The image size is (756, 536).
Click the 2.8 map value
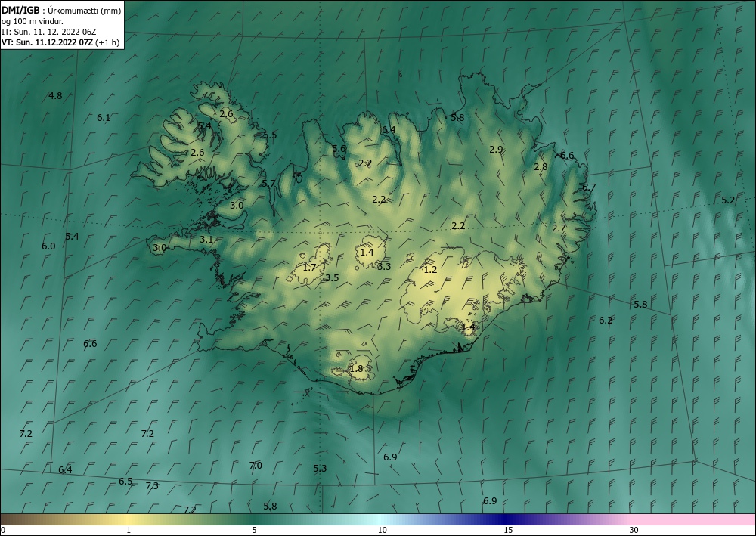click(x=541, y=167)
